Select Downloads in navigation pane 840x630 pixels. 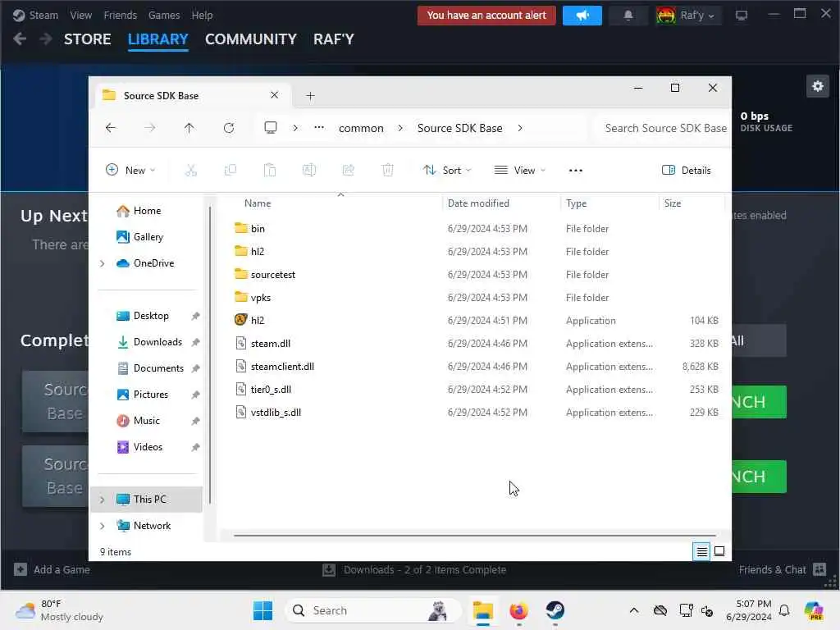click(157, 342)
